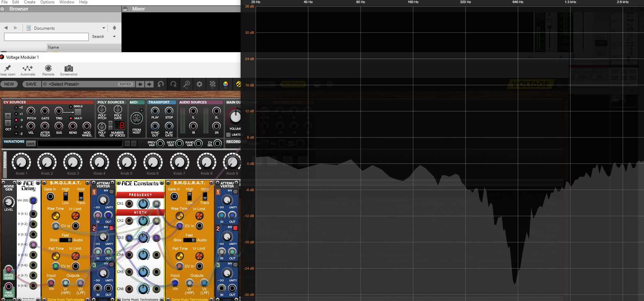Favorite the preset with the star icon
The image size is (644, 301).
(45, 84)
